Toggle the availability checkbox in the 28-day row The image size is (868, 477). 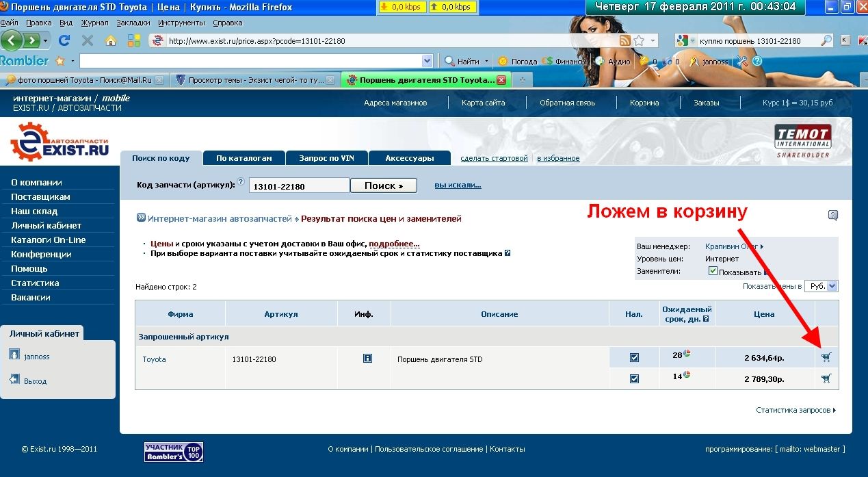[x=634, y=358]
